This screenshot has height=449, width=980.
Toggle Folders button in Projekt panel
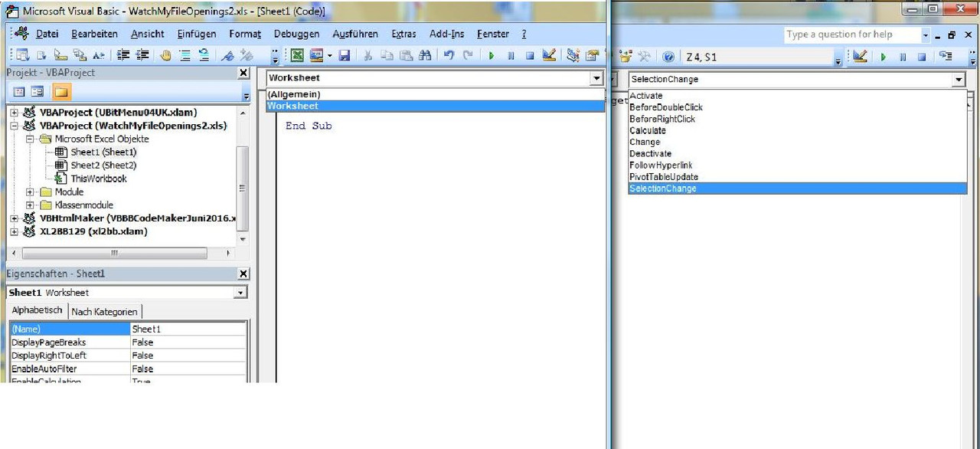(x=60, y=91)
